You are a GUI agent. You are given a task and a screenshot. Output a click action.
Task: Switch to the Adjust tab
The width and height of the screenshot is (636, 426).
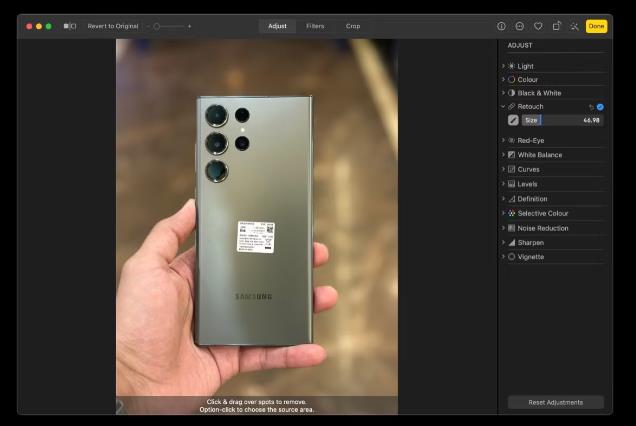click(x=277, y=26)
